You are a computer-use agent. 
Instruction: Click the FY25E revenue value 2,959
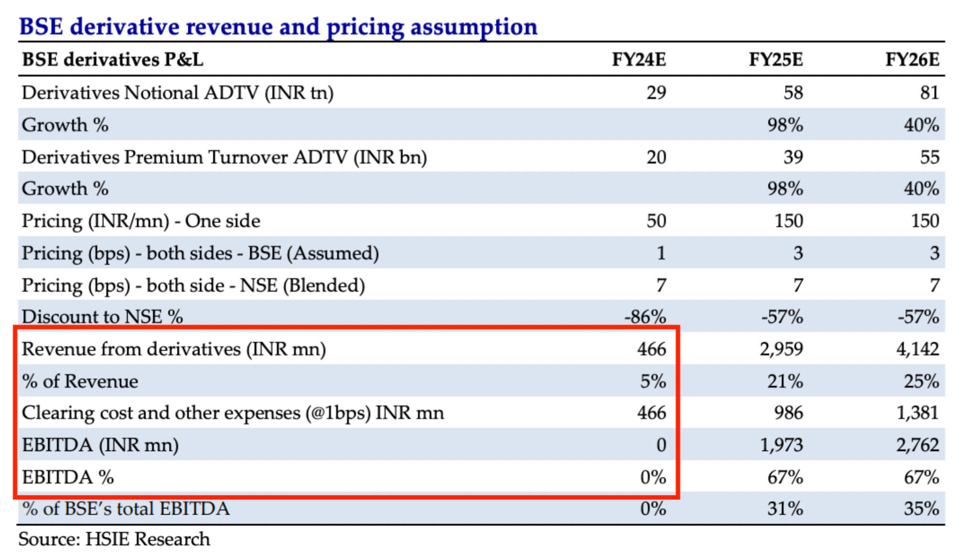[781, 349]
